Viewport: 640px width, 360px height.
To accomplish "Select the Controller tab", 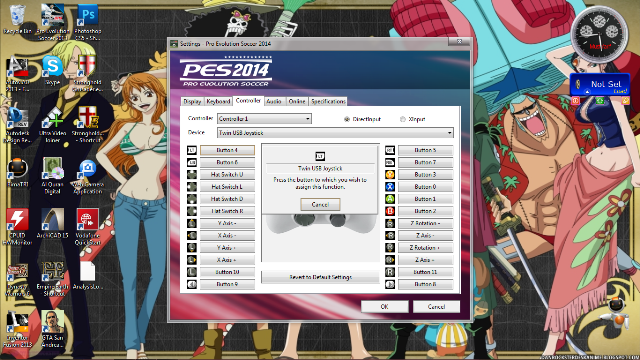I will click(248, 100).
